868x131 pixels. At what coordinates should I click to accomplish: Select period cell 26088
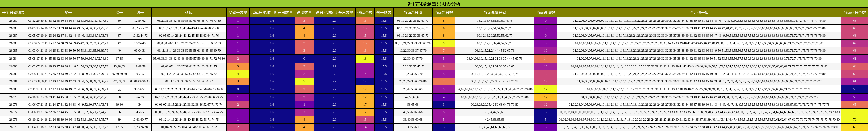coord(13,28)
